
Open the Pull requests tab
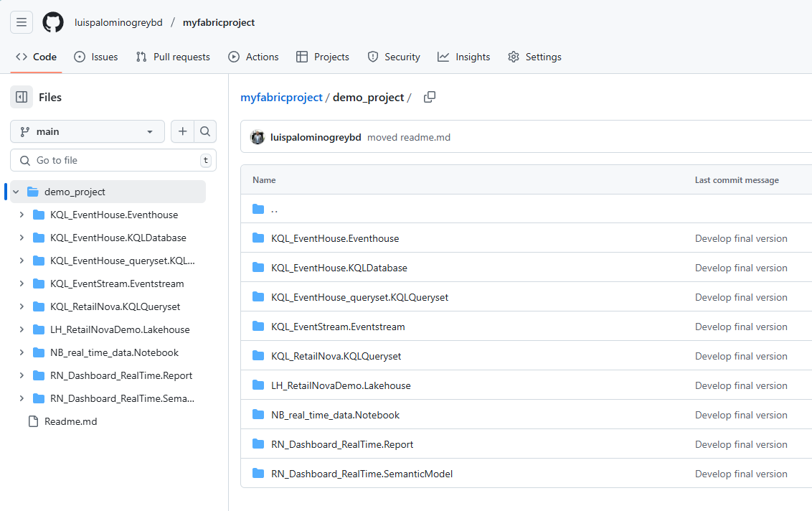pos(173,57)
